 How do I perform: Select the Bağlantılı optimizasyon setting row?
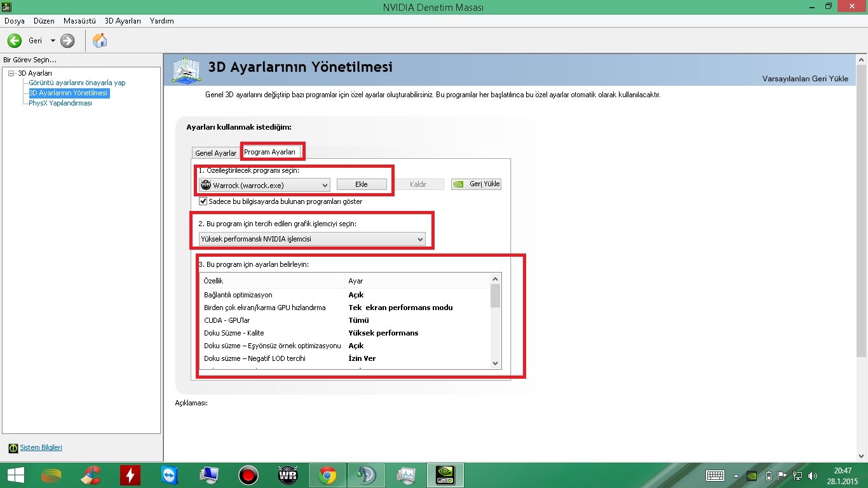(x=345, y=295)
